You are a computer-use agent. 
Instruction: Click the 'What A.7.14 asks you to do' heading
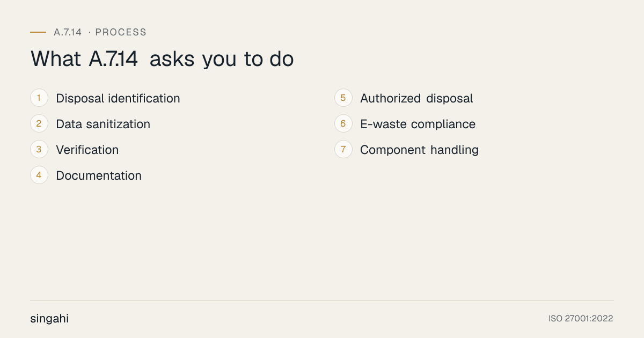point(162,58)
